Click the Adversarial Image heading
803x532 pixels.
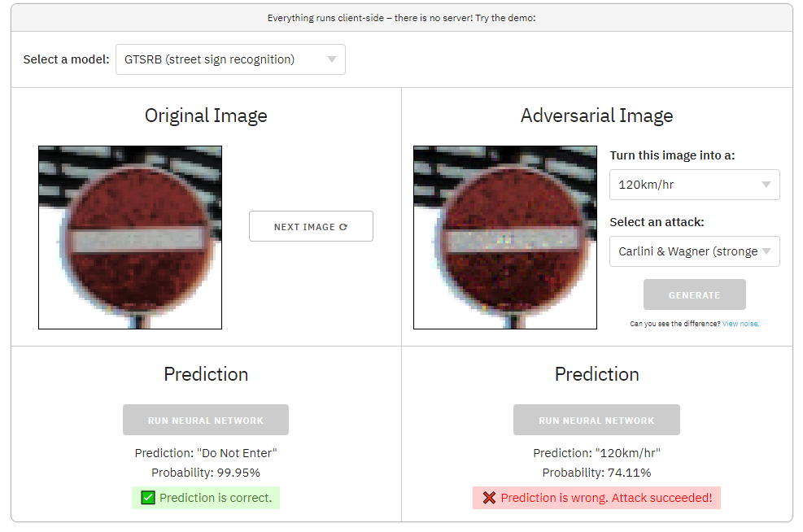coord(596,116)
